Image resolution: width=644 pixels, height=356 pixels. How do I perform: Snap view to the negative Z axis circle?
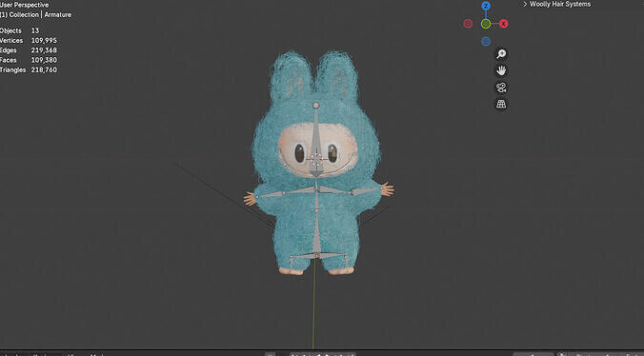coord(486,41)
